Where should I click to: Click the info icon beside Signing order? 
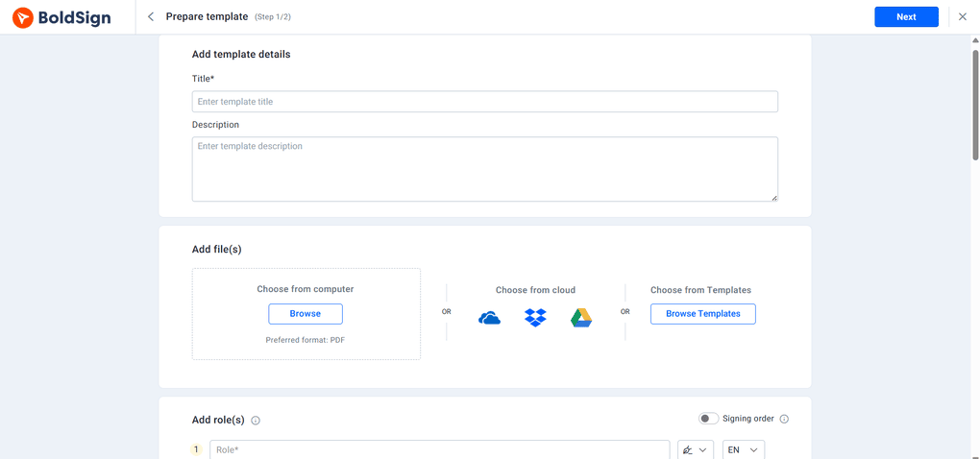(x=784, y=419)
